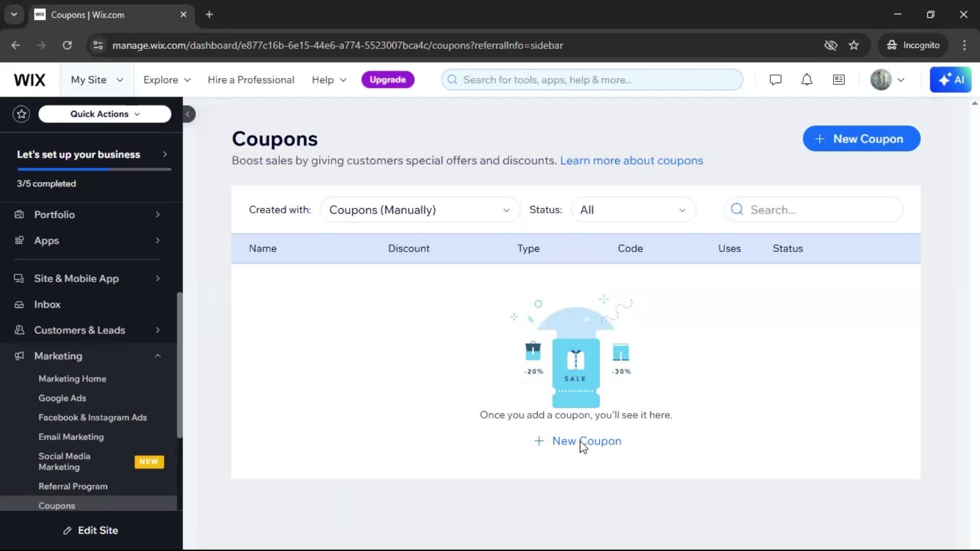Screen dimensions: 980x551
Task: Open Learn more about coupons link
Action: point(631,161)
